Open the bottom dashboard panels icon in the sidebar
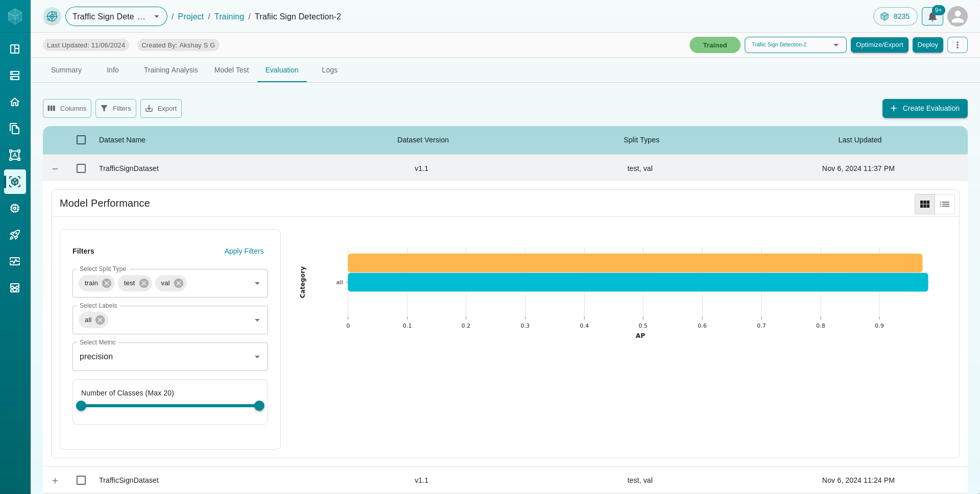 click(15, 288)
